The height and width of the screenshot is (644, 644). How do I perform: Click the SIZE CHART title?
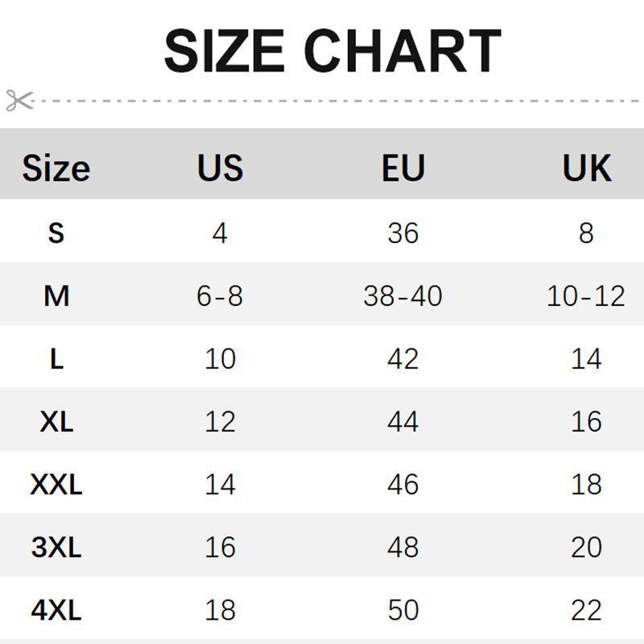(x=332, y=52)
